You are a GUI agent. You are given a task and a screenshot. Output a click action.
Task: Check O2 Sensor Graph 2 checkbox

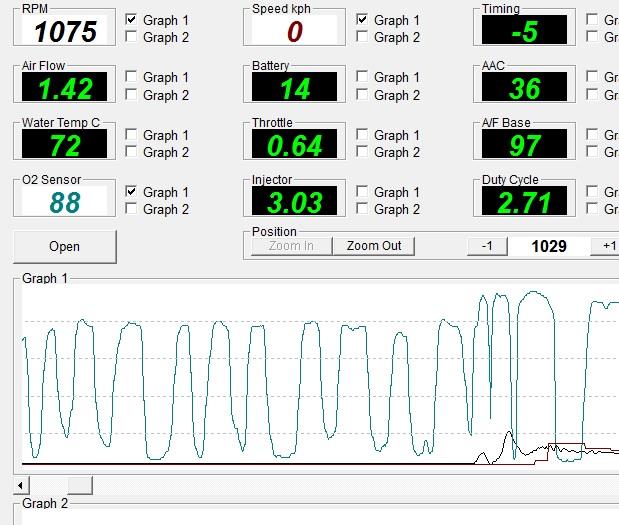tap(131, 208)
